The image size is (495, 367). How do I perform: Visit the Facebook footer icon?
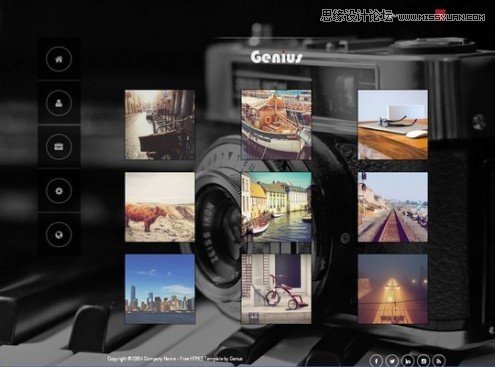376,361
